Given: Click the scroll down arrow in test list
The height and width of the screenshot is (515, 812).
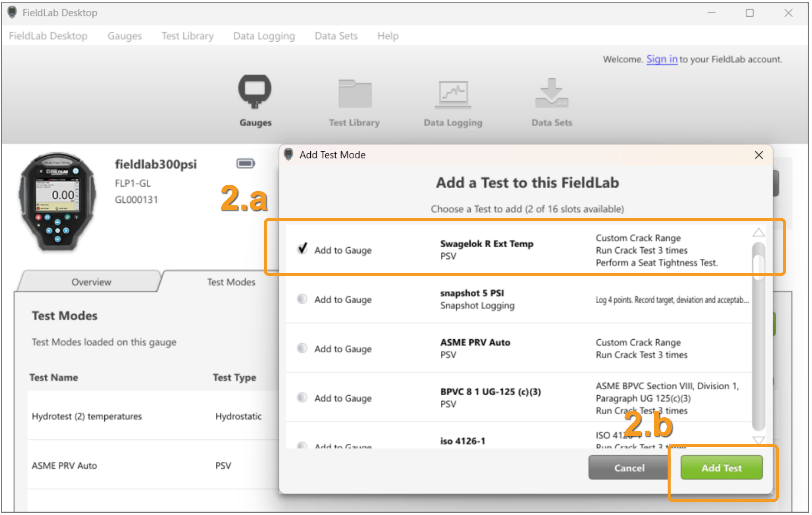Looking at the screenshot, I should 759,440.
